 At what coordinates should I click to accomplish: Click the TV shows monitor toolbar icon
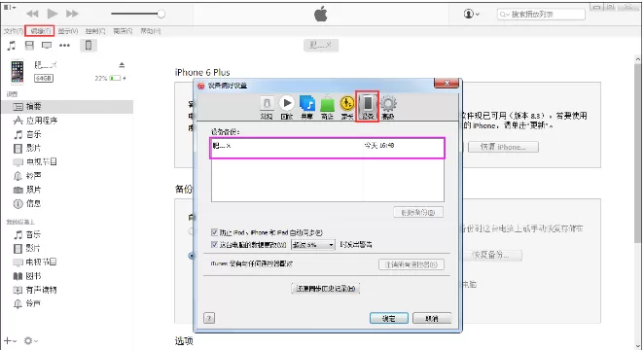(47, 45)
